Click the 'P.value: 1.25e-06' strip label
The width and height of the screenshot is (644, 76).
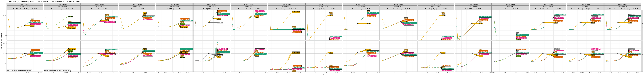62,7
